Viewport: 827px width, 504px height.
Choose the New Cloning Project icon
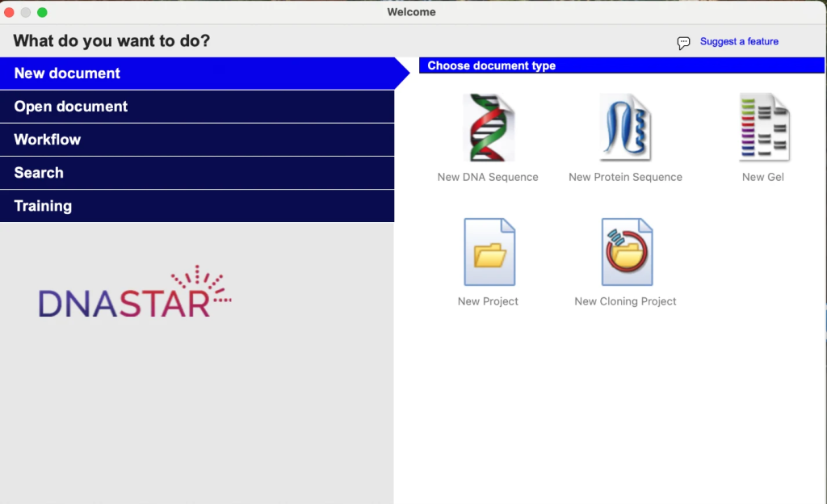point(627,252)
